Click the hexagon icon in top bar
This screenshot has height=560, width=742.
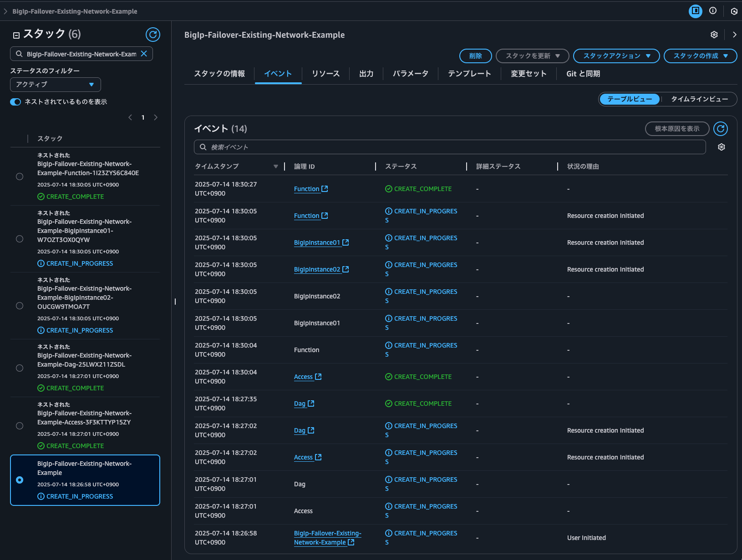734,11
